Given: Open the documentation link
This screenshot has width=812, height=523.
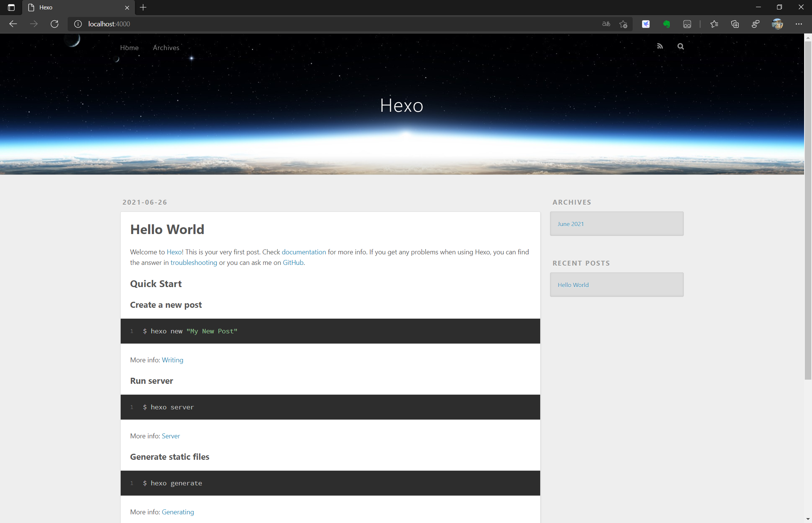Looking at the screenshot, I should click(x=304, y=252).
